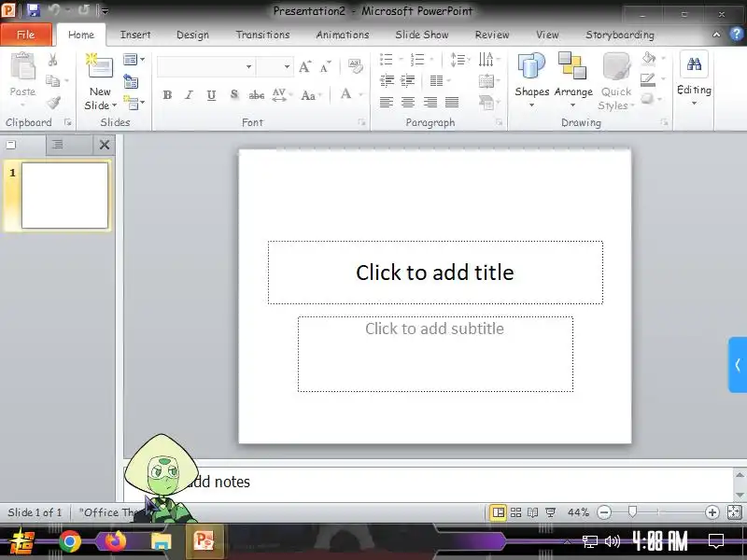
Task: Select slide 1 thumbnail
Action: (x=64, y=195)
